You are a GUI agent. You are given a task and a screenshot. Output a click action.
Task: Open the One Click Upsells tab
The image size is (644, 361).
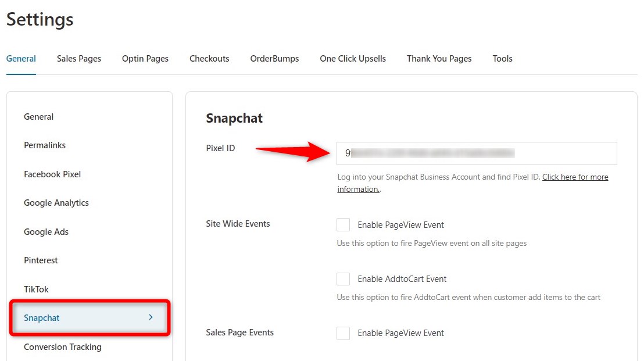point(352,58)
